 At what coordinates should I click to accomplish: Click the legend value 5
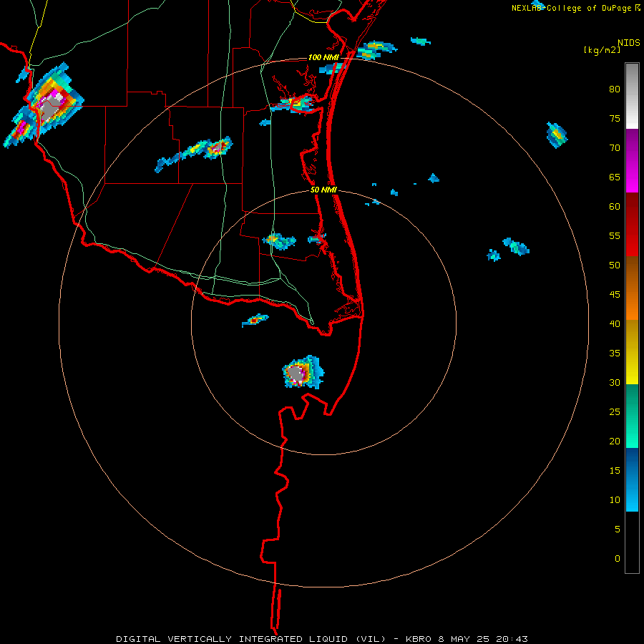(618, 530)
